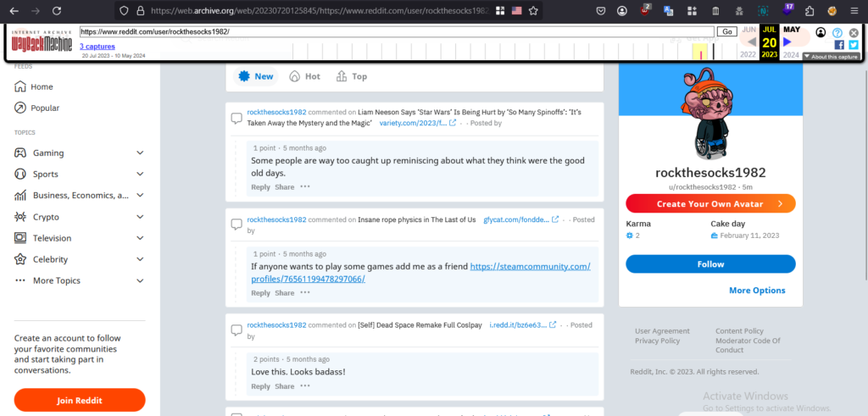The width and height of the screenshot is (868, 416).
Task: Open the purple extension with 17 badge
Action: [787, 10]
